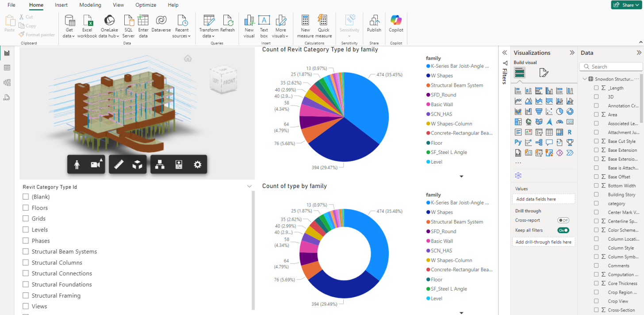Image resolution: width=644 pixels, height=315 pixels.
Task: Pick the funnel chart visual type
Action: 539,111
